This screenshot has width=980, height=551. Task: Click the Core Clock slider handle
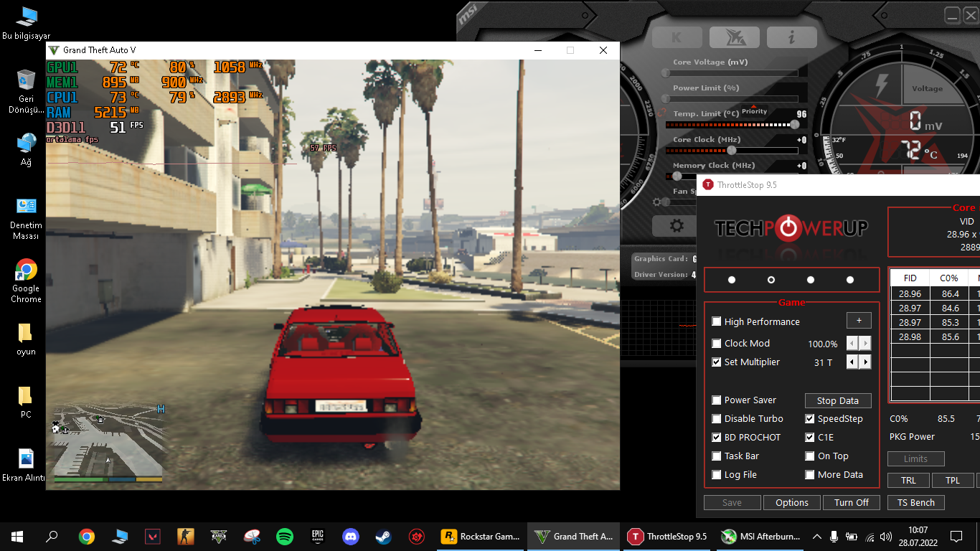(732, 151)
